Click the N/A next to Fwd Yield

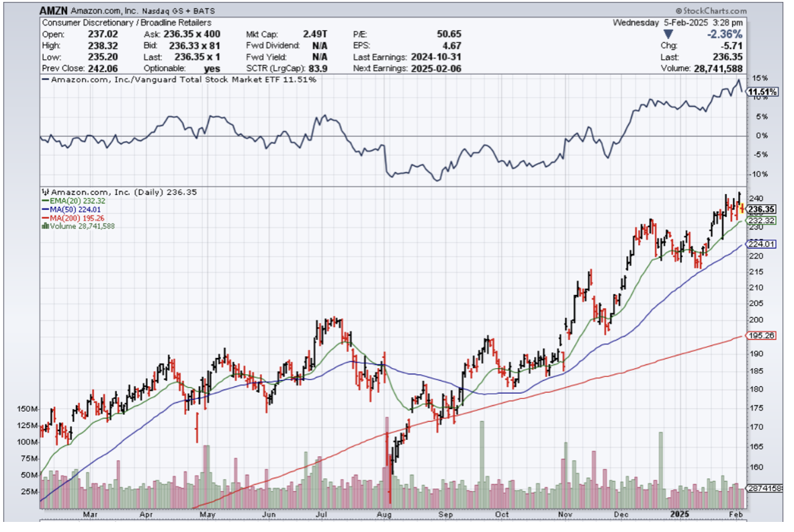[x=320, y=57]
